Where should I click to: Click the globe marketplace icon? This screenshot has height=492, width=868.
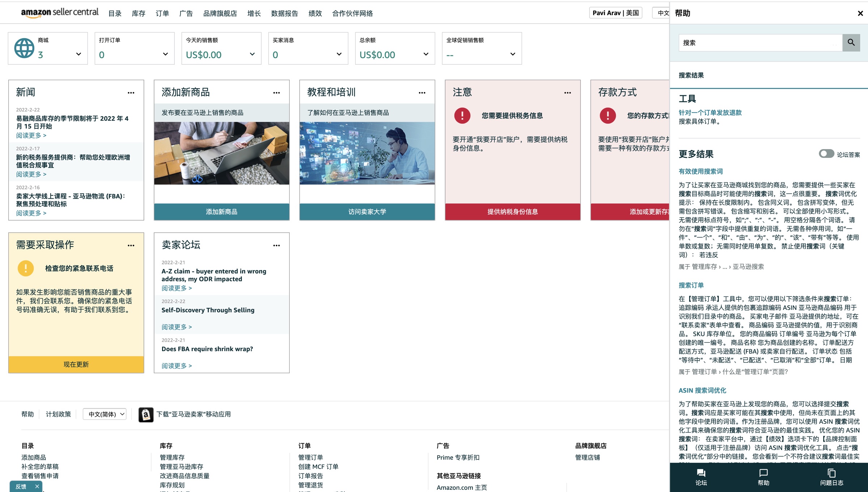(x=24, y=48)
